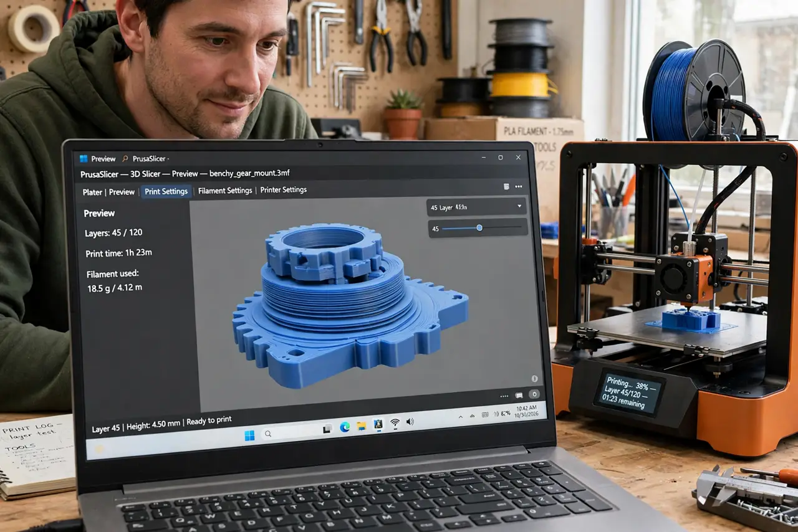Open the three-dot options below the viewport
This screenshot has width=798, height=532.
coord(504,396)
